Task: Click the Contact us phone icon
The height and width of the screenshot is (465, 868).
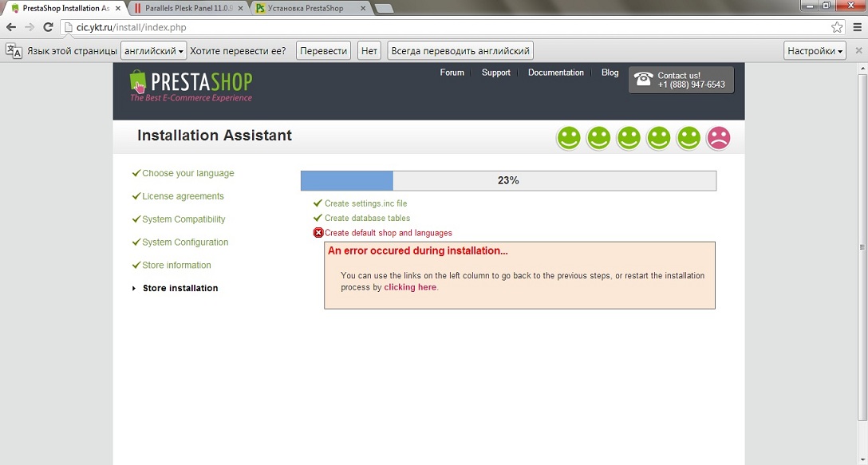Action: 643,79
